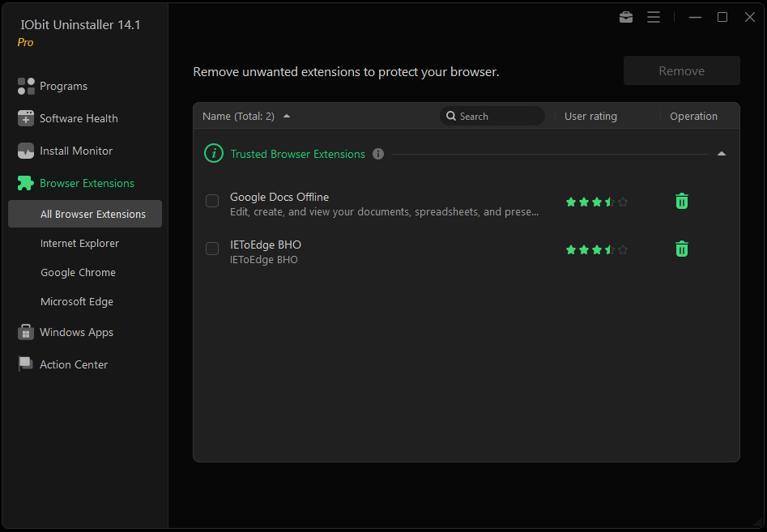Check the Google Docs Offline checkbox

point(212,201)
